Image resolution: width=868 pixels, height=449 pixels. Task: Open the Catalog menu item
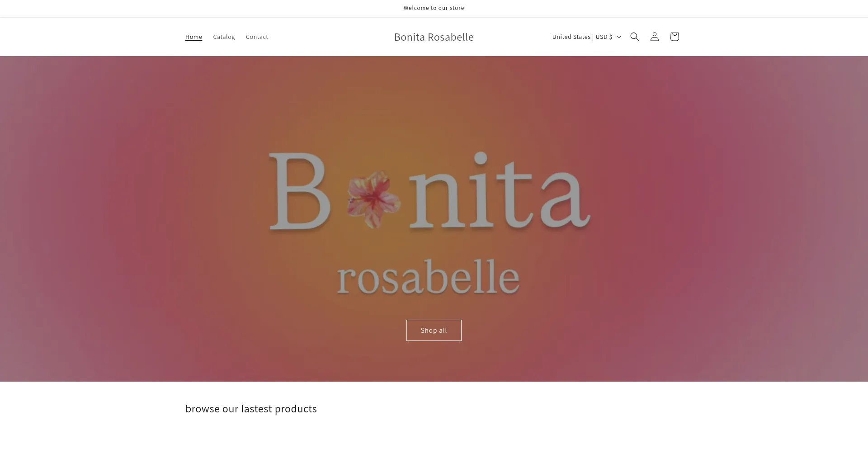[224, 37]
